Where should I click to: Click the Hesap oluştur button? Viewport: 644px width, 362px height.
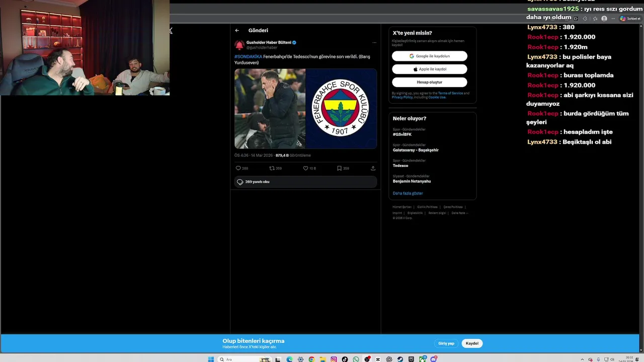click(430, 82)
